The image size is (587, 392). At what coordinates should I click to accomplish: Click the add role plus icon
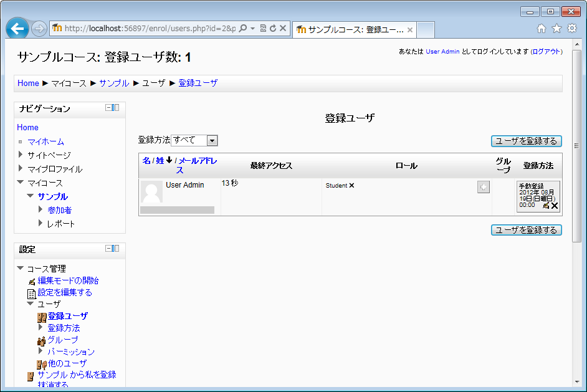coord(483,187)
